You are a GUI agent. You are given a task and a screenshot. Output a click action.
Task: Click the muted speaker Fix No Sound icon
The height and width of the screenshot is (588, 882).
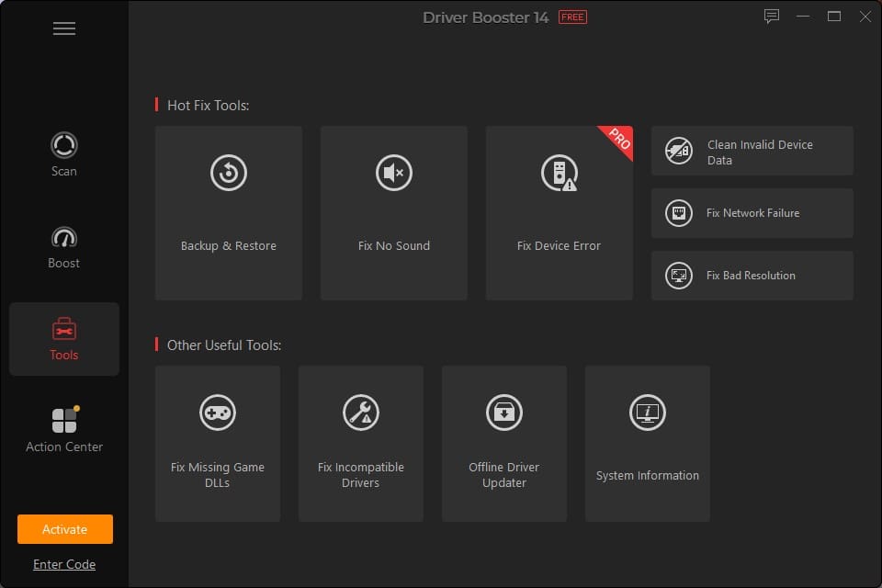(x=394, y=173)
